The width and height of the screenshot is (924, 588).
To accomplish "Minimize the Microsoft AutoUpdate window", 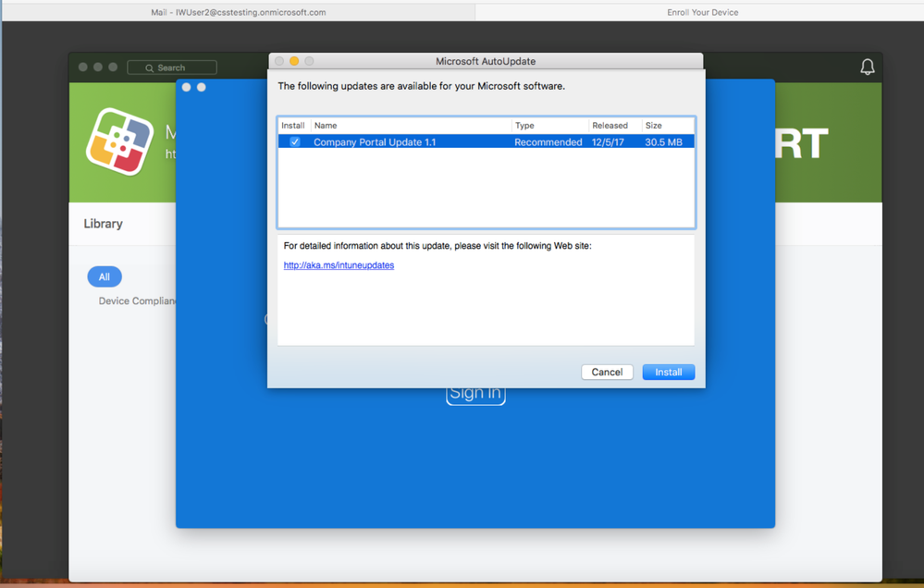I will click(x=294, y=61).
